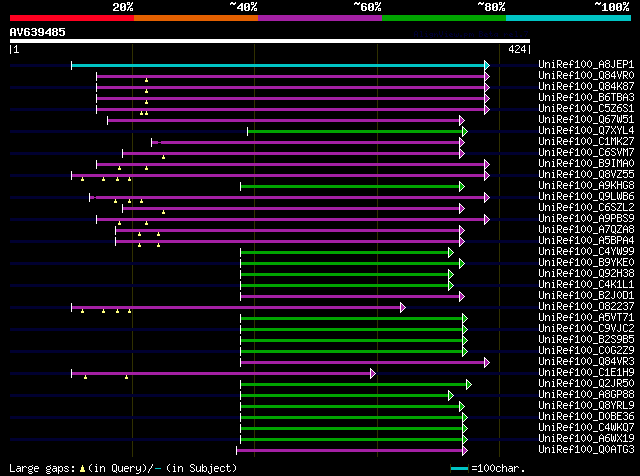Viewport: 640px width, 476px height.
Task: Open the UniRef100_Q84VR0 subject entry
Action: [x=586, y=75]
